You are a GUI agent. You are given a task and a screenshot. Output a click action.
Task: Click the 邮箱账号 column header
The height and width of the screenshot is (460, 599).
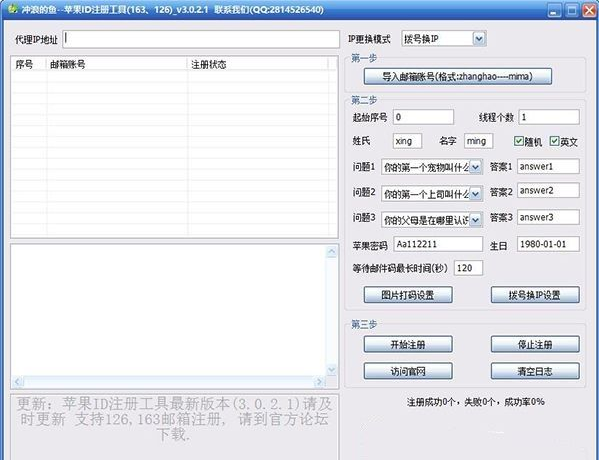pyautogui.click(x=117, y=64)
